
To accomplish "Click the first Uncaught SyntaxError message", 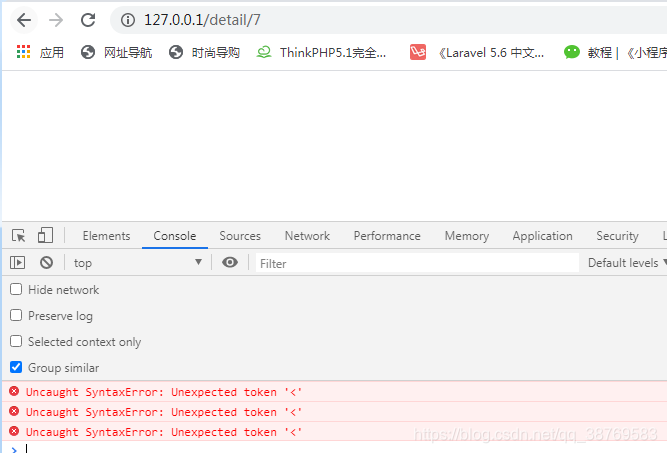I will tap(163, 392).
